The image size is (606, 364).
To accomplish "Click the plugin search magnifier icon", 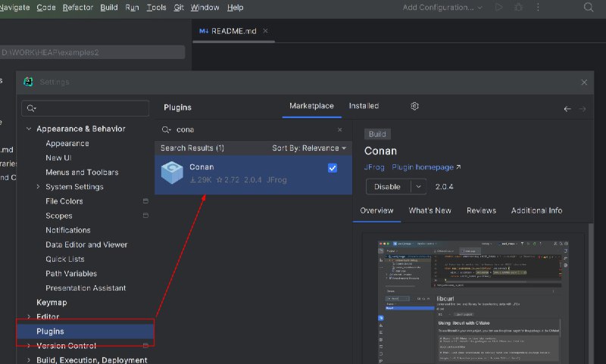I will [166, 129].
